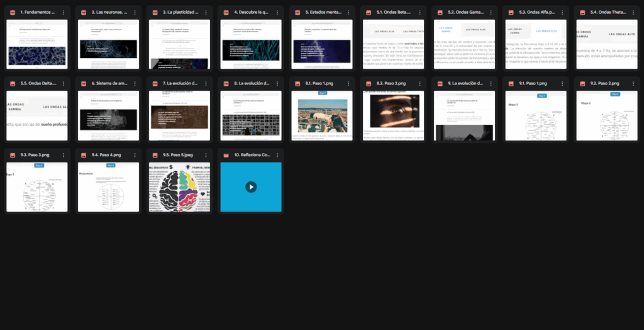
Task: Open the brain illustration thumbnail of 9.5. Paso 5
Action: point(180,187)
